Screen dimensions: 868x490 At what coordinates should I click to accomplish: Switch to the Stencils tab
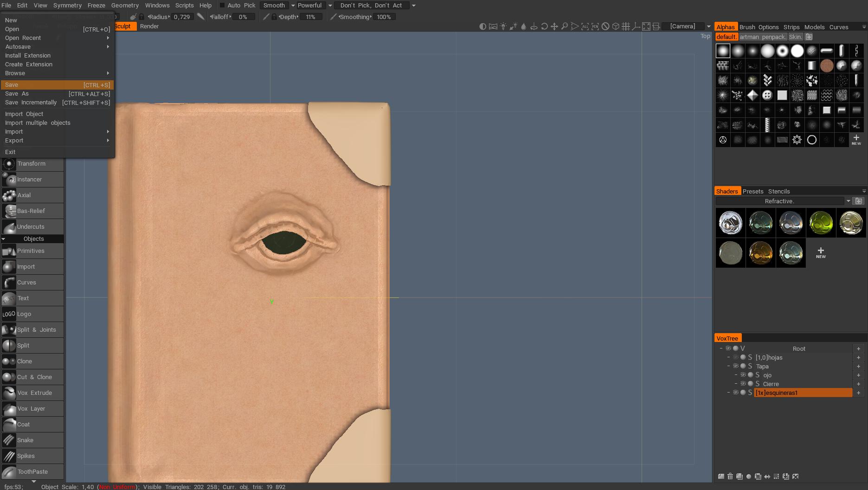pyautogui.click(x=778, y=191)
